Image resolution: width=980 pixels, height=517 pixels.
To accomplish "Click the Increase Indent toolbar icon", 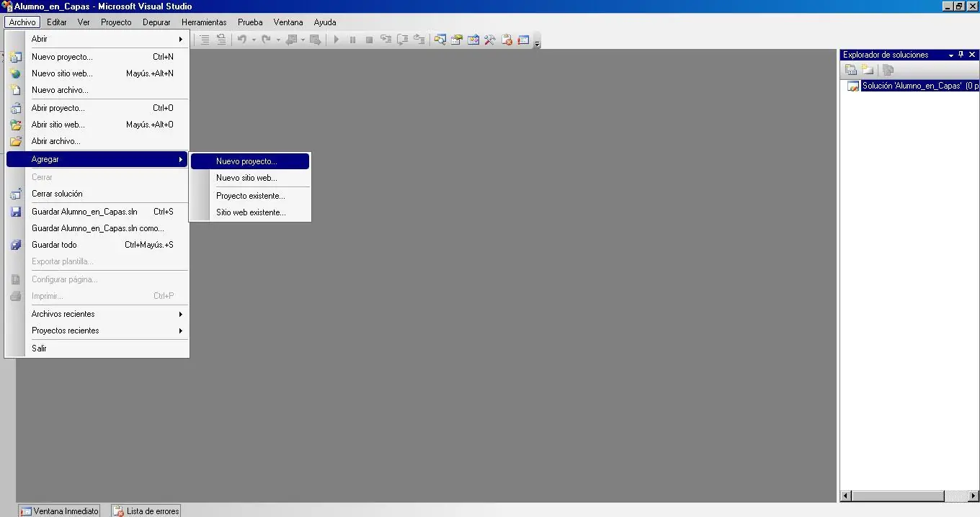I will pyautogui.click(x=221, y=40).
